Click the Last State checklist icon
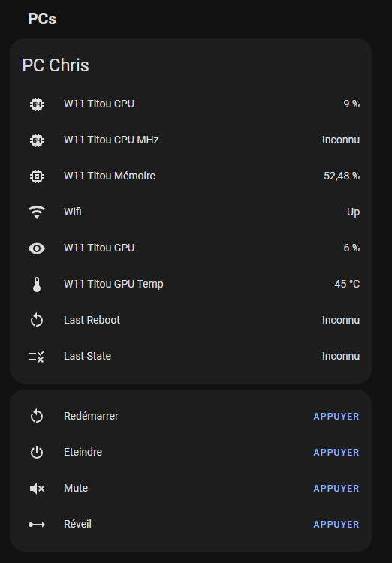 tap(37, 357)
